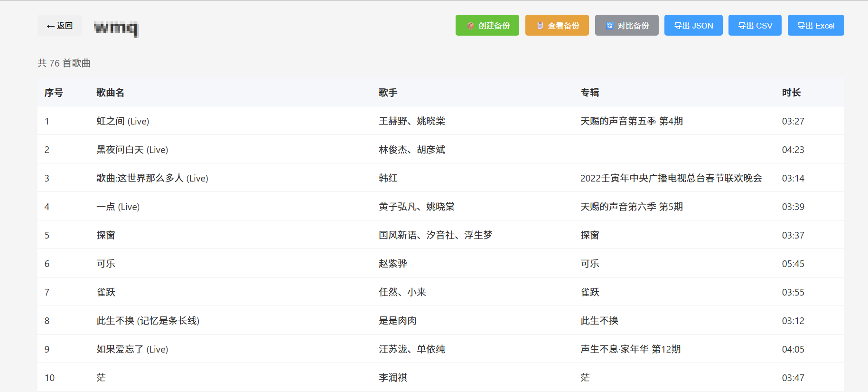Select album 天赐的声音第六季 第5期

click(631, 207)
